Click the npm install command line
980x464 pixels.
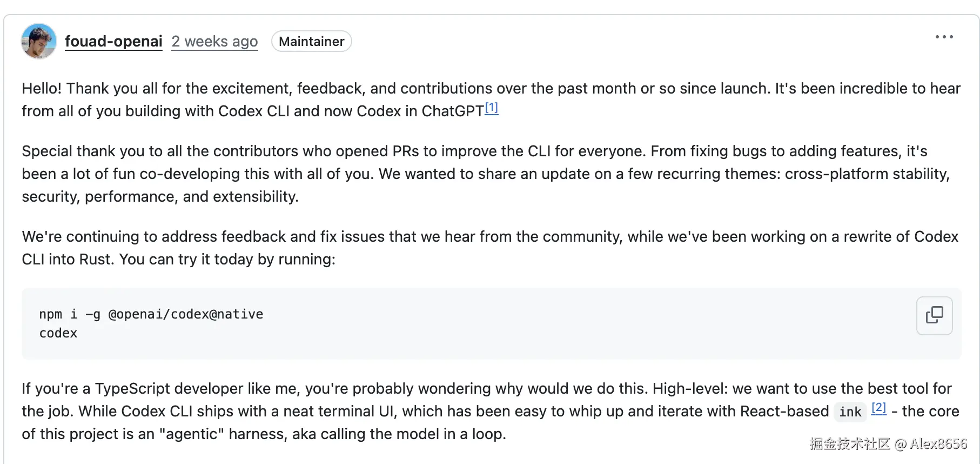(151, 314)
